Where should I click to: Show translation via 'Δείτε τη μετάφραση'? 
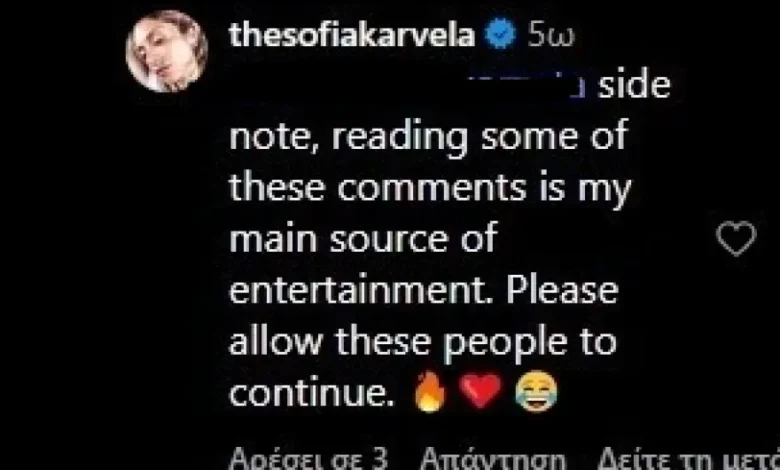point(688,459)
